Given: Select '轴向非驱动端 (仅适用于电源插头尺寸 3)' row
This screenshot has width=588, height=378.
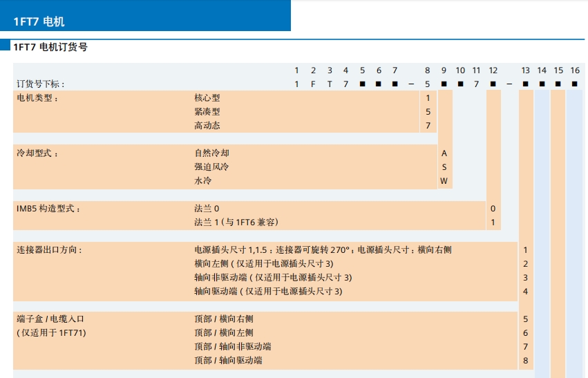Looking at the screenshot, I should [x=273, y=278].
